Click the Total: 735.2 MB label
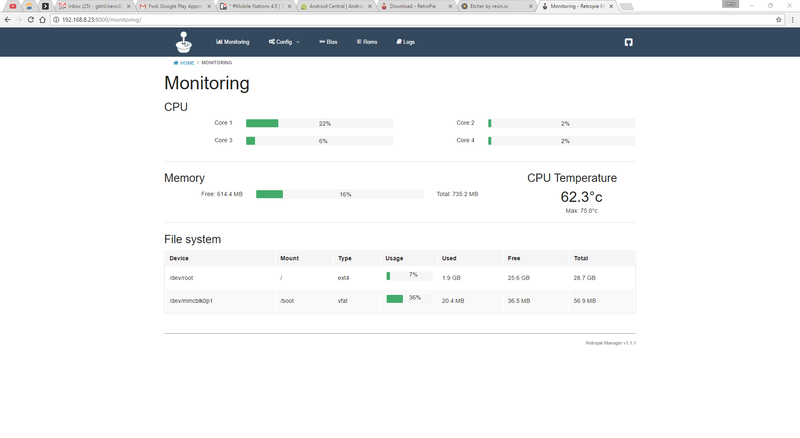The width and height of the screenshot is (800, 438). tap(457, 194)
